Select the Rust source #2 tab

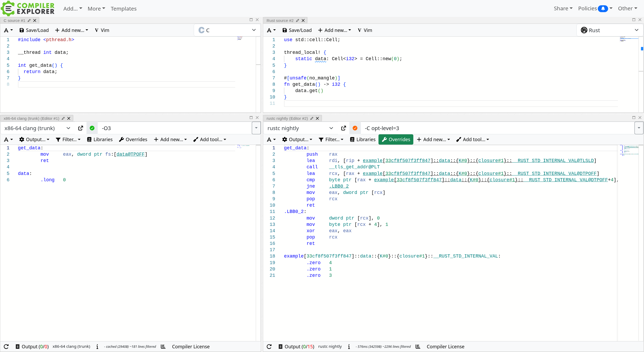coord(280,21)
